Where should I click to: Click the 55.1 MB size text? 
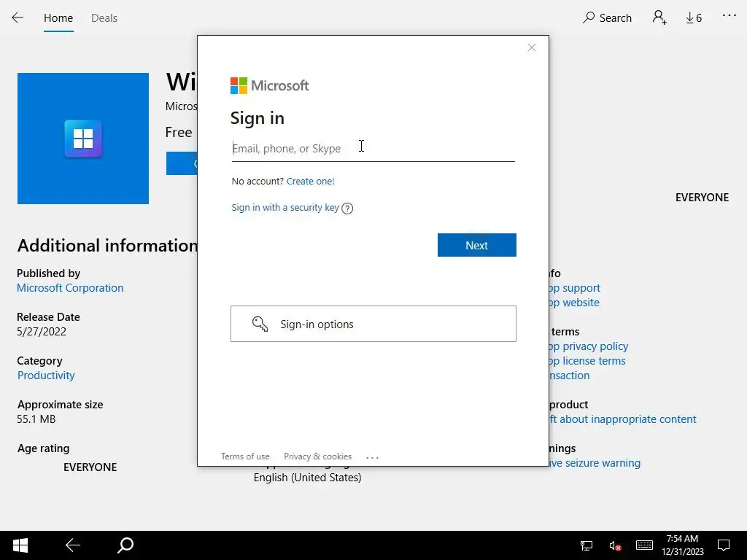click(x=36, y=419)
